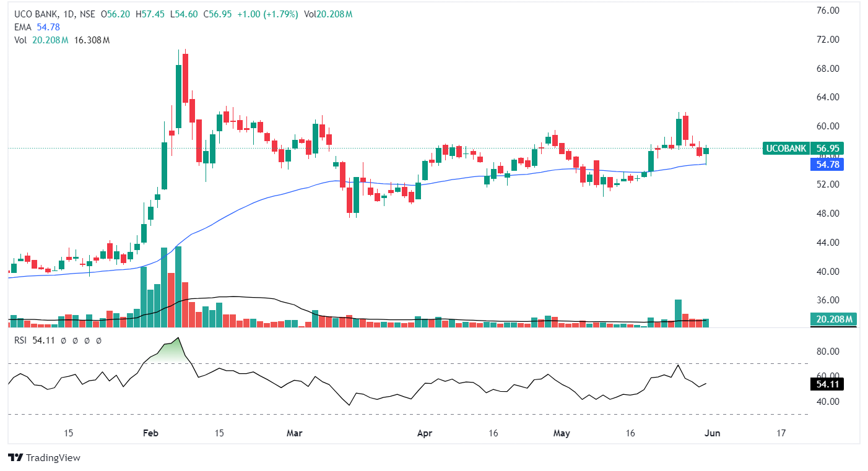This screenshot has width=868, height=471.
Task: Click the Apr label on time axis
Action: 425,433
